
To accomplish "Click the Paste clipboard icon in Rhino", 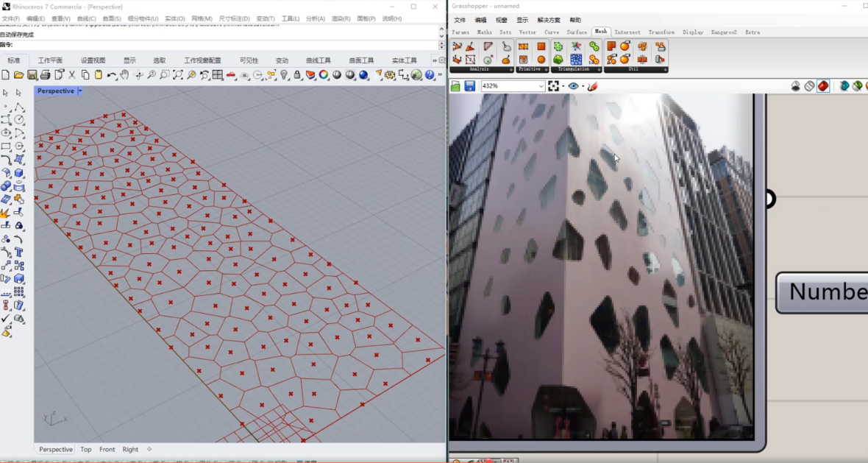I will point(99,75).
